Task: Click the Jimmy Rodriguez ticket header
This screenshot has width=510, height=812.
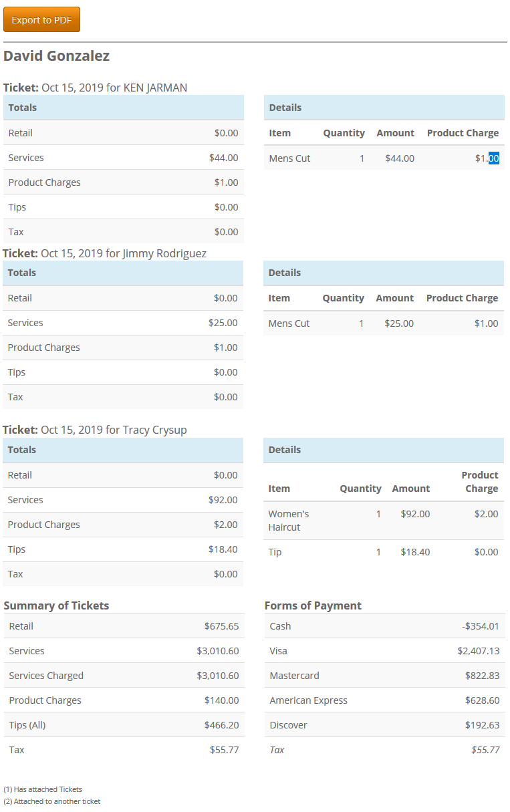Action: (106, 253)
